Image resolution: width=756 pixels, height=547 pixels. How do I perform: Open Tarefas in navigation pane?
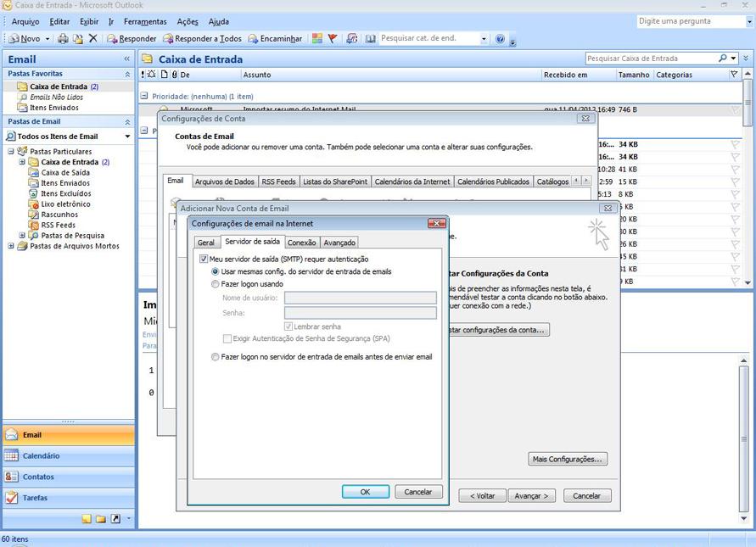(69, 498)
